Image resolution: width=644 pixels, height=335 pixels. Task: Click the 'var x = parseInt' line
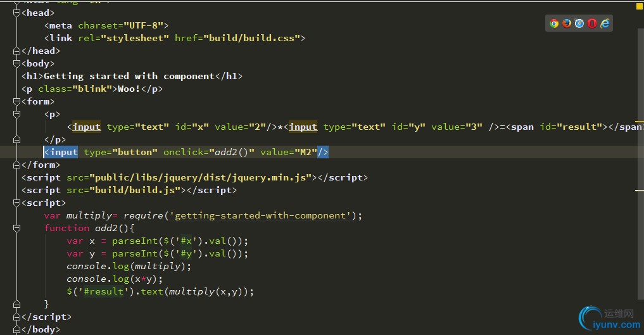pos(158,241)
